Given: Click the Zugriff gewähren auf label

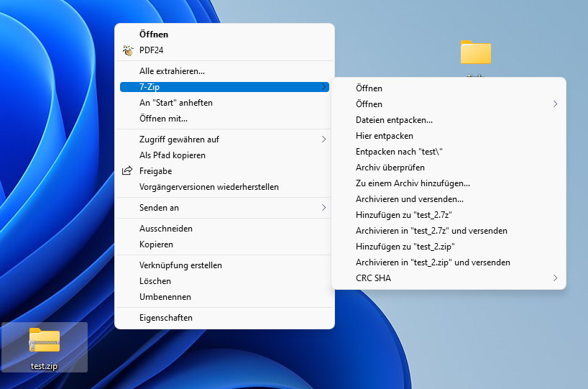Looking at the screenshot, I should coord(179,139).
